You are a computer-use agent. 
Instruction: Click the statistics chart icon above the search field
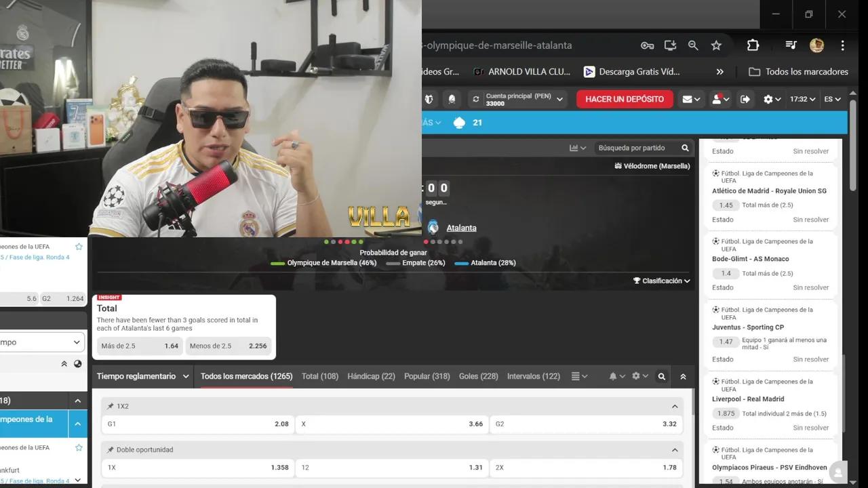(x=573, y=148)
